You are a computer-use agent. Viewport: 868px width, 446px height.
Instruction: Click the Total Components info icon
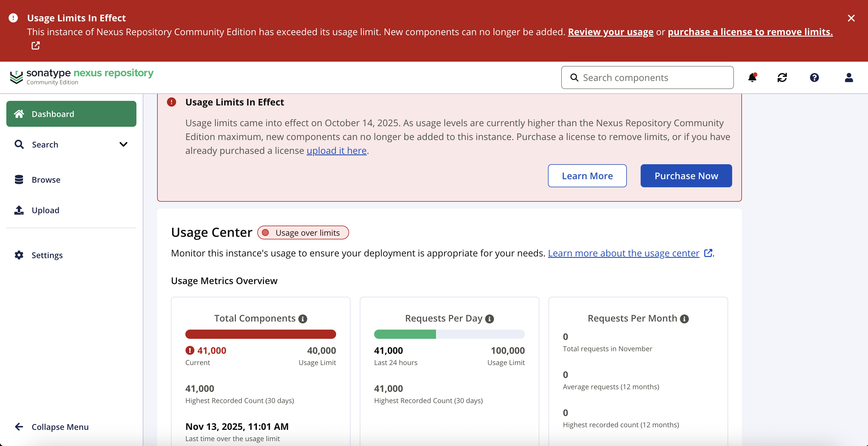302,319
